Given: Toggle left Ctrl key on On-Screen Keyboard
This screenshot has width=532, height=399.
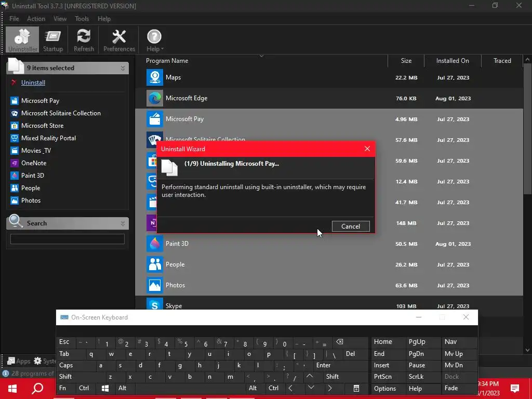Looking at the screenshot, I should click(x=86, y=388).
